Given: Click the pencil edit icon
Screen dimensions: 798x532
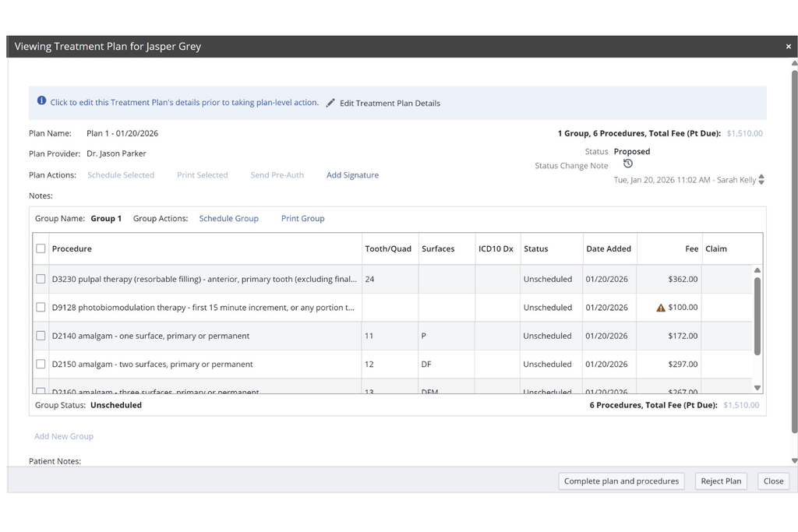Looking at the screenshot, I should pos(330,103).
